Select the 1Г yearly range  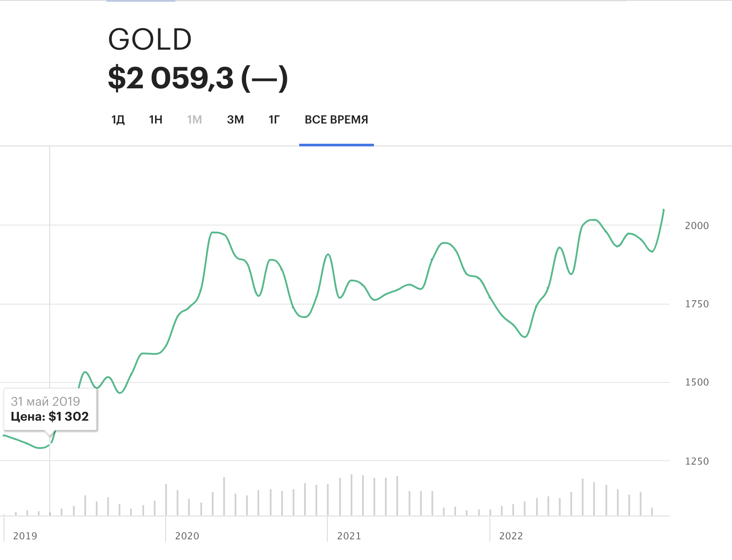[274, 120]
